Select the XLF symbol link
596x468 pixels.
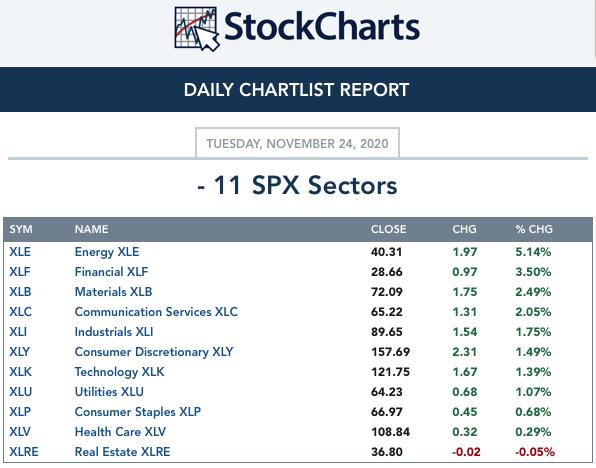coord(20,272)
